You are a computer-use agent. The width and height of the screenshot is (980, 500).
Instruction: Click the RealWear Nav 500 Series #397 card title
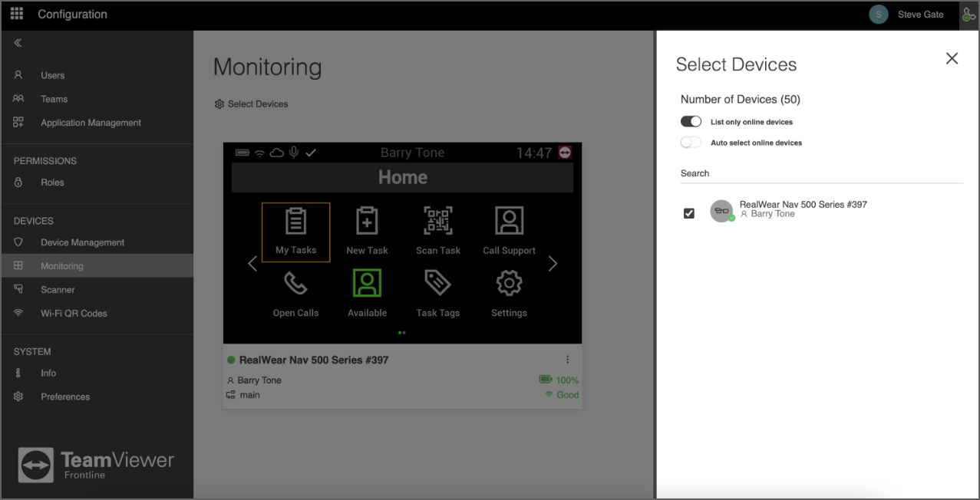click(x=314, y=360)
